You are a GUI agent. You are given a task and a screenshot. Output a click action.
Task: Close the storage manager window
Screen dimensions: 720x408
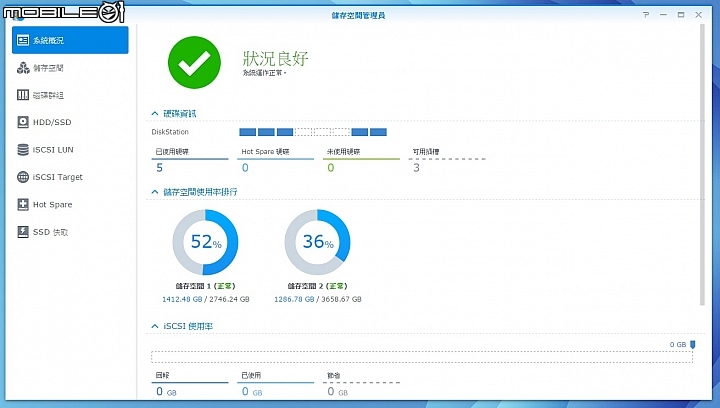pyautogui.click(x=698, y=15)
